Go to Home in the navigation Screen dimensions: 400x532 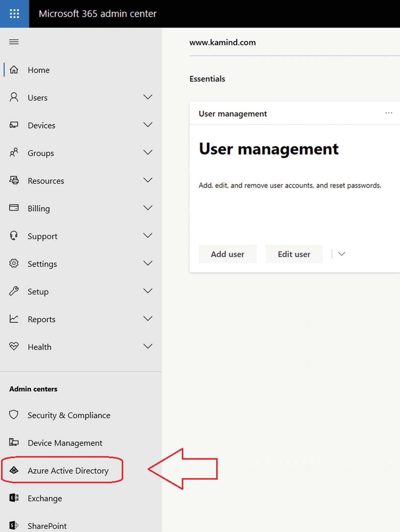coord(39,70)
